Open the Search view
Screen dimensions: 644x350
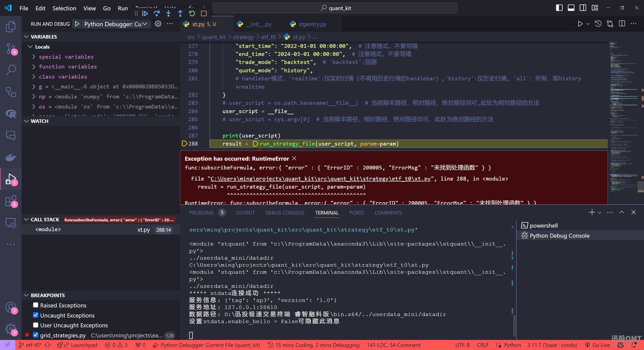(11, 70)
